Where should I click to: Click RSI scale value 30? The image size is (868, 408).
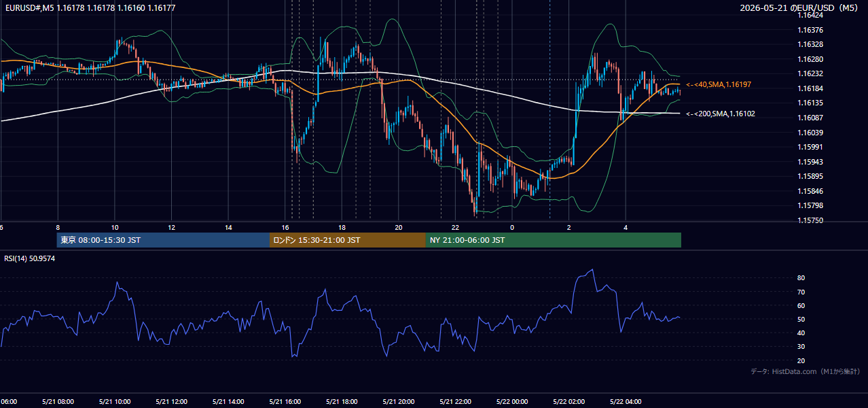pyautogui.click(x=801, y=347)
